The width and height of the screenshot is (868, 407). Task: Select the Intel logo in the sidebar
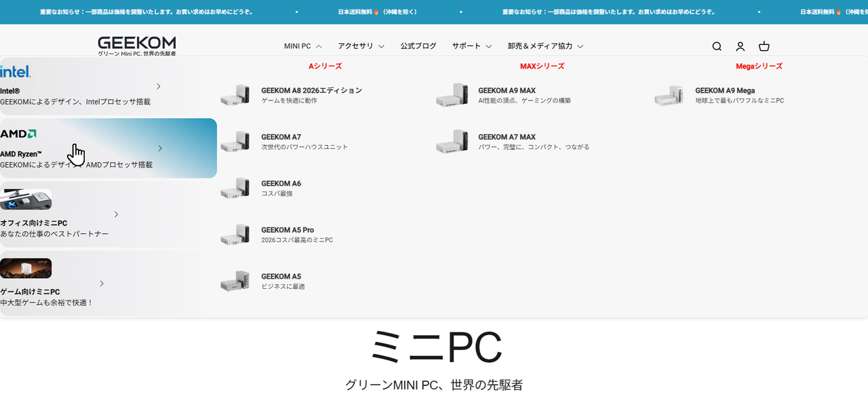pos(14,70)
